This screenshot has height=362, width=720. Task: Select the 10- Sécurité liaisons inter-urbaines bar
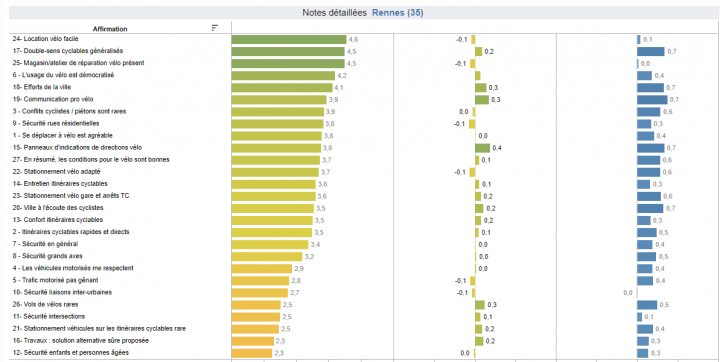coord(259,293)
